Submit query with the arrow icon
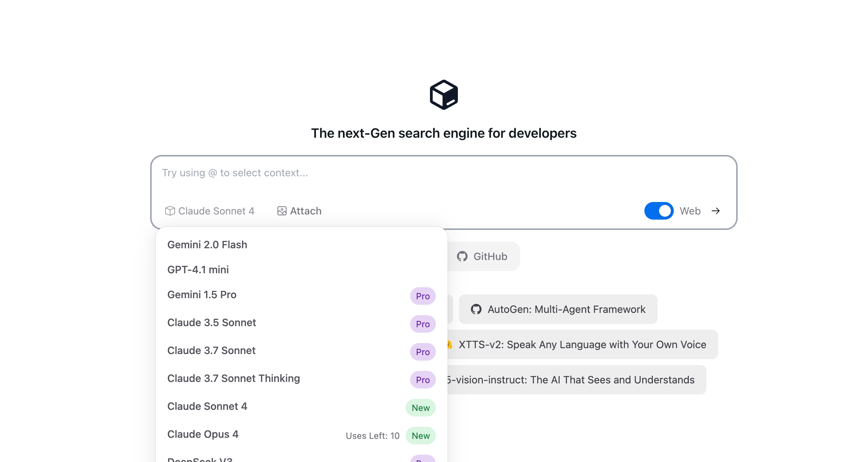The height and width of the screenshot is (462, 868). [x=715, y=211]
